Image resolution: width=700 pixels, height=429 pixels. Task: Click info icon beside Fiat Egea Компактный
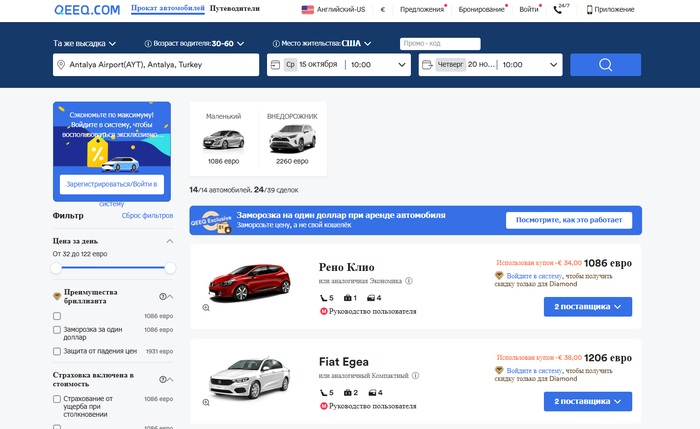415,375
